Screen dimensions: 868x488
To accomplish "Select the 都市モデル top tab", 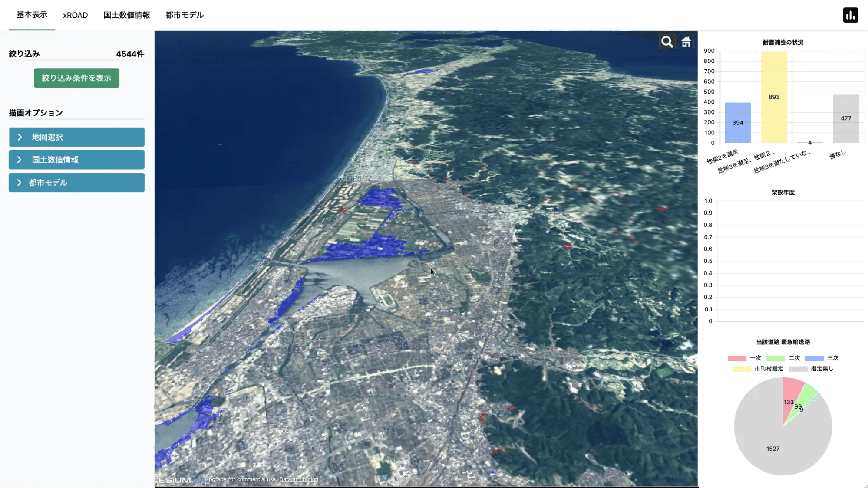I will pos(184,15).
